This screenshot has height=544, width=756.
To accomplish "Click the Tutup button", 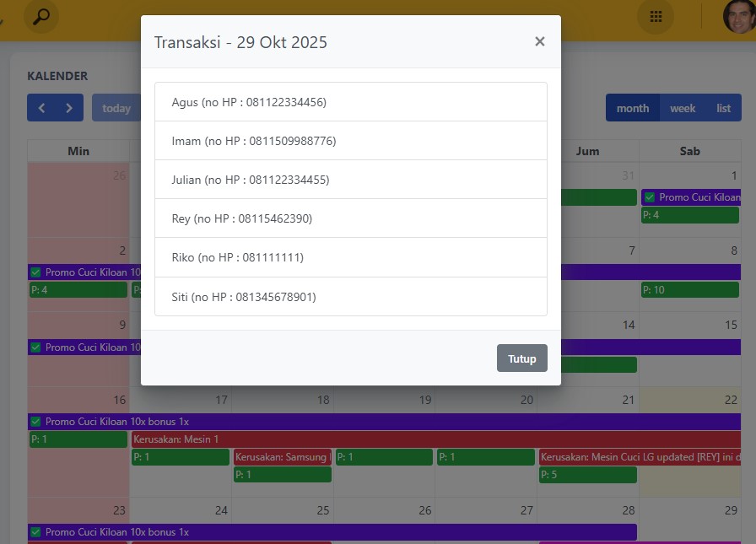I will pos(521,358).
